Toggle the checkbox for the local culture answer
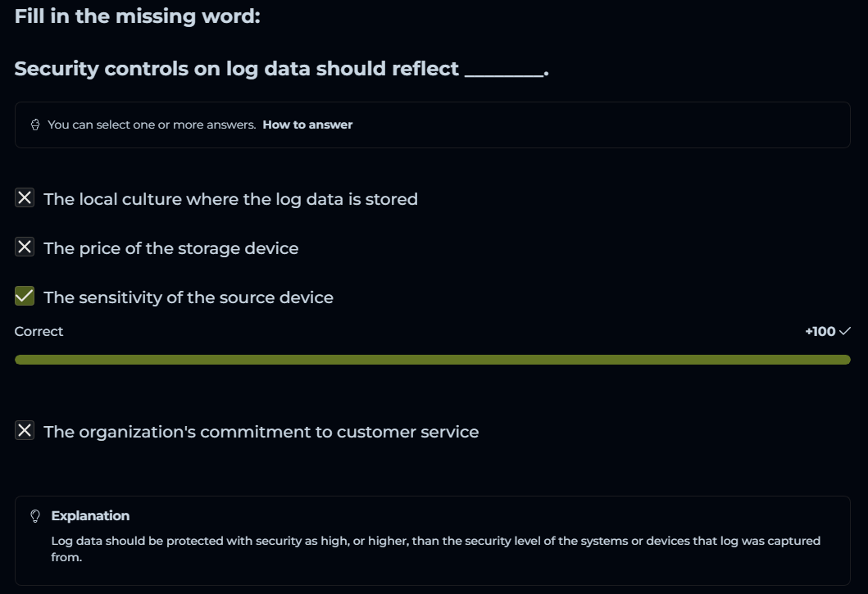Viewport: 868px width, 594px height. pos(25,198)
